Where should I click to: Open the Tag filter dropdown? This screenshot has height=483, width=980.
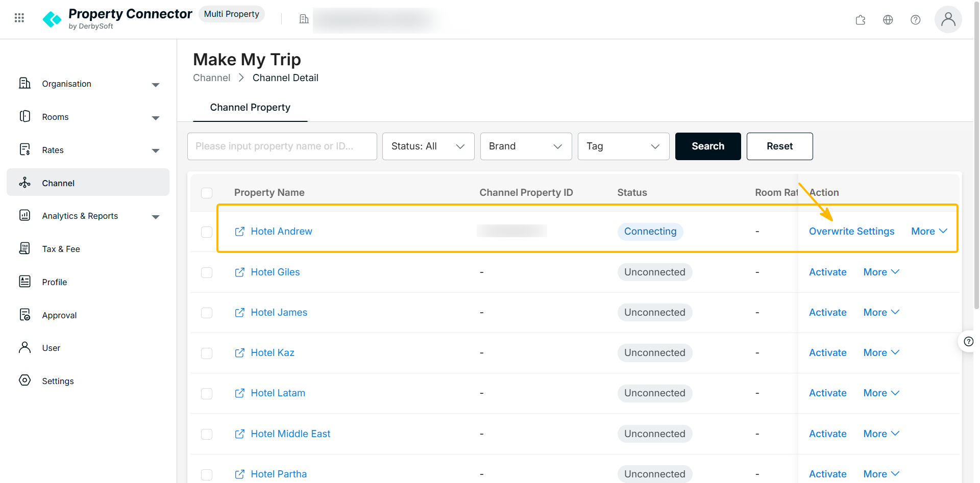(623, 146)
